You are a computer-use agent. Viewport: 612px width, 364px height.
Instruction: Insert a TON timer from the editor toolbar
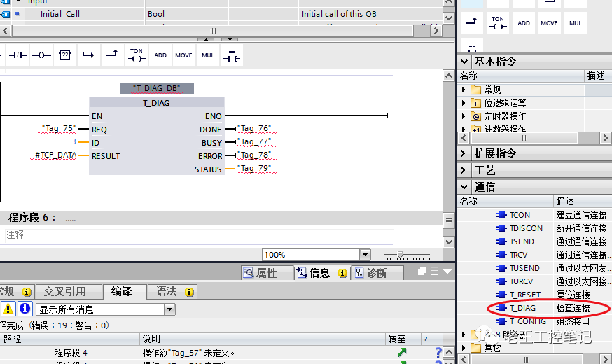137,55
